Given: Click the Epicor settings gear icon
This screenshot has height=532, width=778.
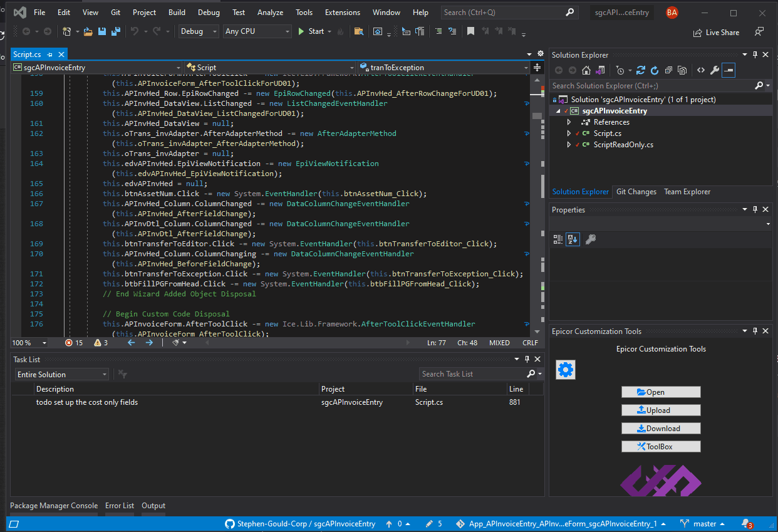Looking at the screenshot, I should coord(566,370).
